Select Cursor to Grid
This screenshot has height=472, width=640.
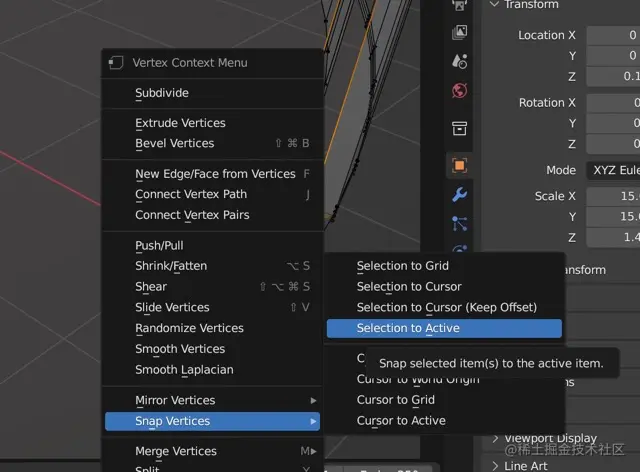(396, 399)
